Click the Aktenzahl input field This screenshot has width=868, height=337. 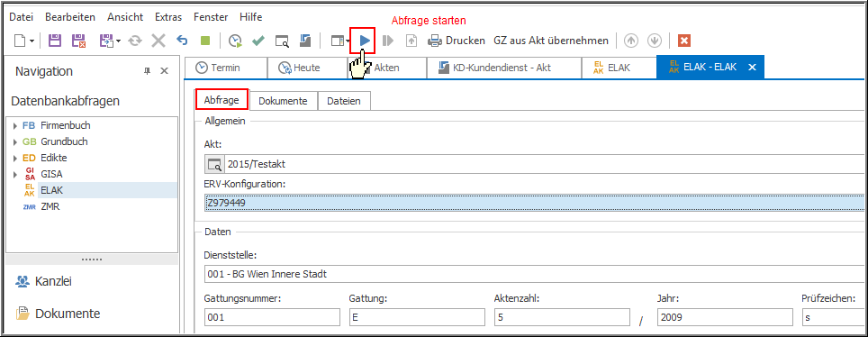562,317
